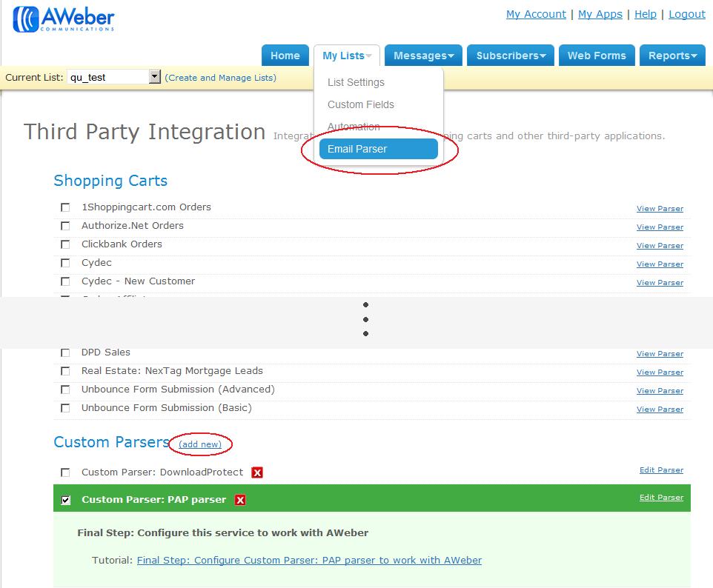
Task: Click the Clickbank Orders row text
Action: (122, 244)
